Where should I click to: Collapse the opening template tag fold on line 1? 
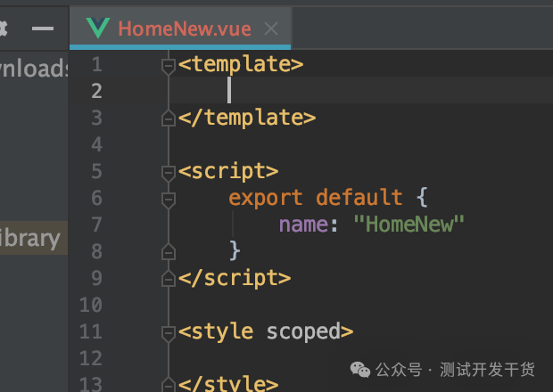tap(169, 66)
